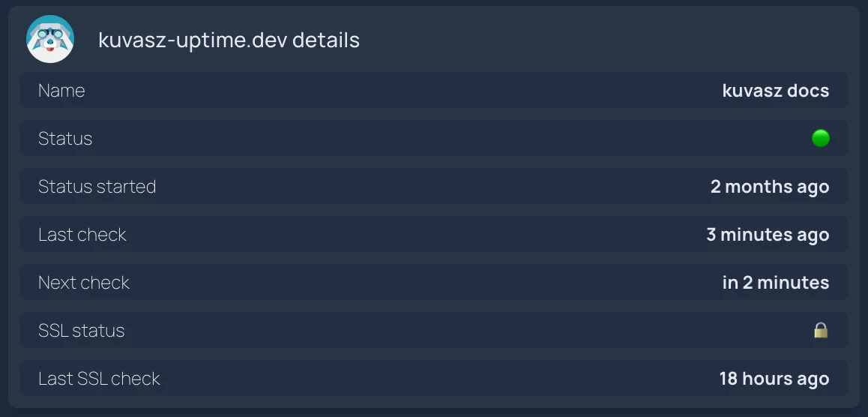Click the green status indicator dot

pos(820,138)
